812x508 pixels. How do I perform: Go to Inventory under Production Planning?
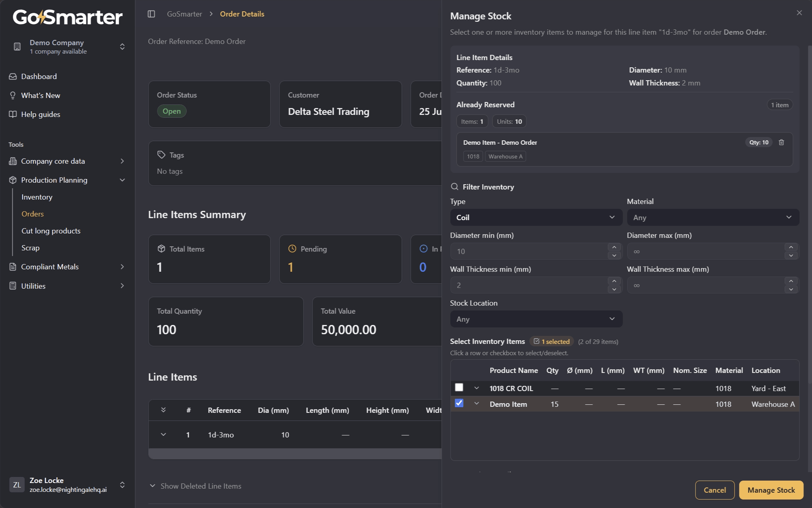[37, 197]
